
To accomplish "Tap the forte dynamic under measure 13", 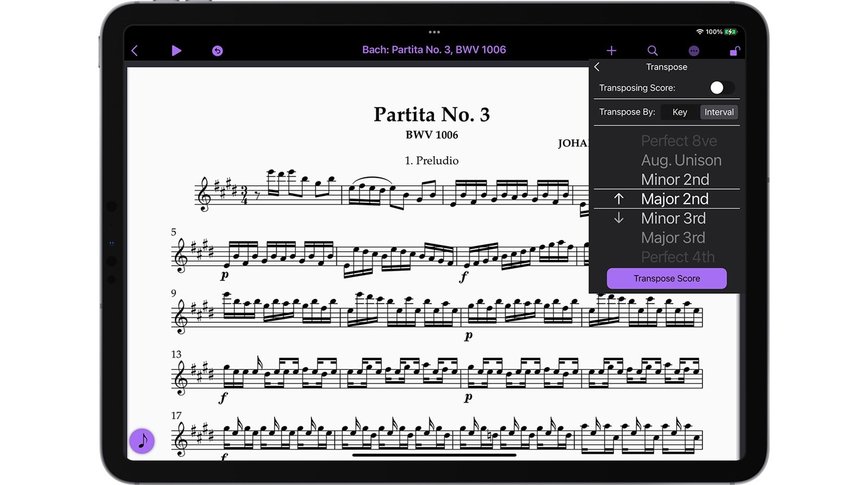I will click(x=223, y=398).
